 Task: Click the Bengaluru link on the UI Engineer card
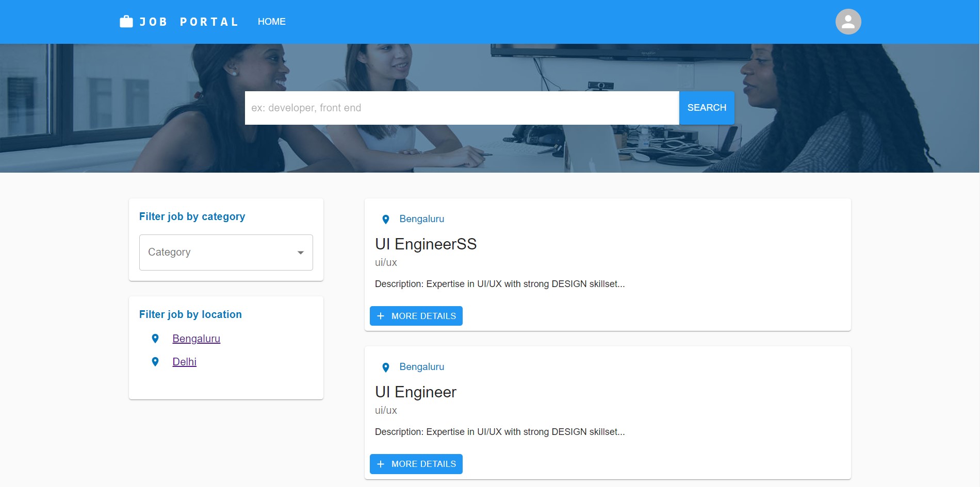[x=422, y=366]
